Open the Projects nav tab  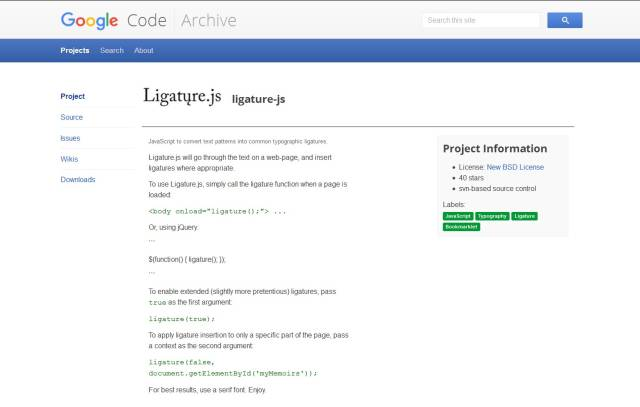[75, 51]
